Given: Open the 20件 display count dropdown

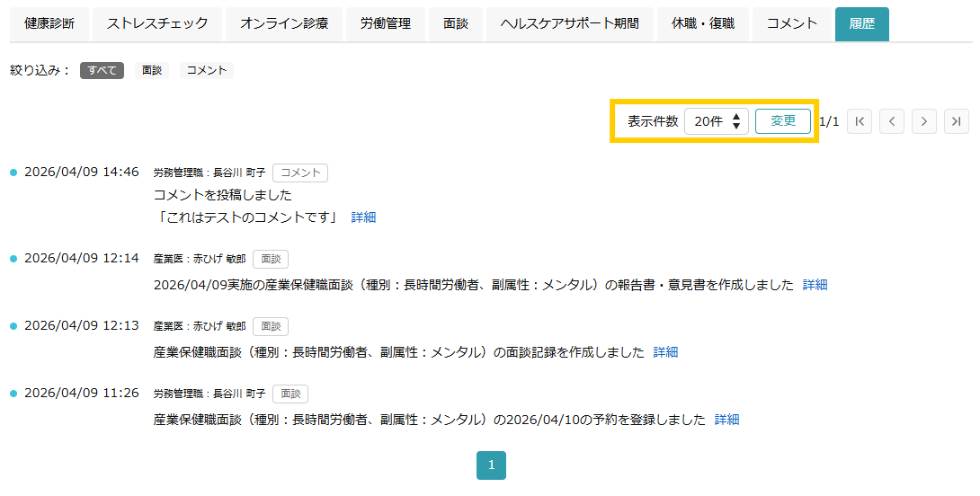Looking at the screenshot, I should 717,121.
